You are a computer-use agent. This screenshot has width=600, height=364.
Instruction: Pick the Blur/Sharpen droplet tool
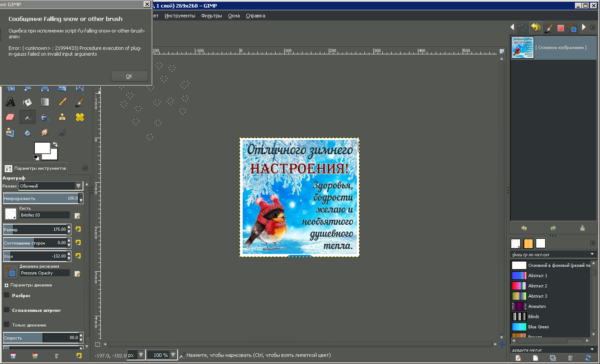tap(28, 132)
